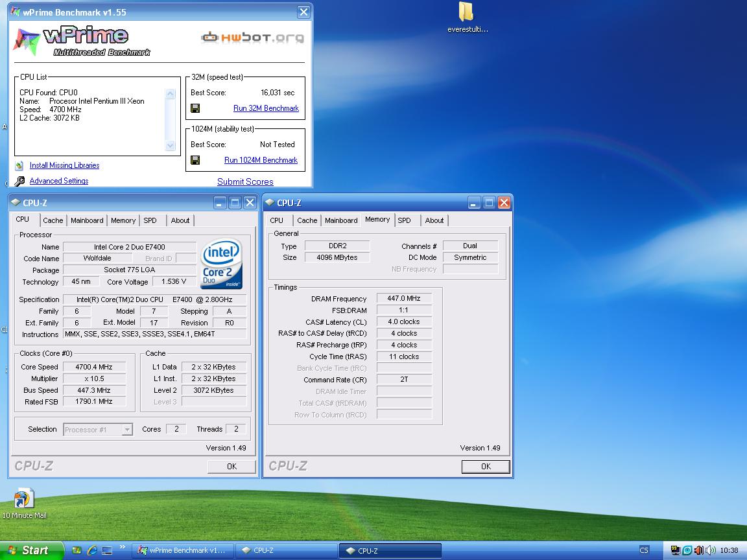This screenshot has height=560, width=747.
Task: Click CPU List scrollbar down arrow
Action: click(x=171, y=146)
